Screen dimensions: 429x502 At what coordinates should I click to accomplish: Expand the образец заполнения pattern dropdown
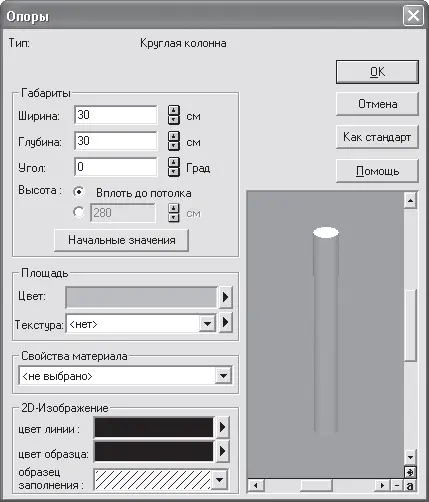[x=219, y=480]
